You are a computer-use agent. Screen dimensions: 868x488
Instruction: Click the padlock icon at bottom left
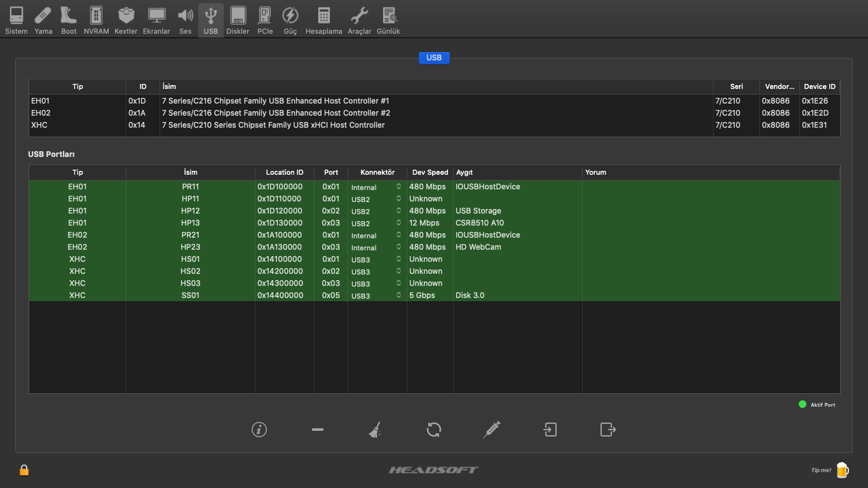click(x=24, y=470)
